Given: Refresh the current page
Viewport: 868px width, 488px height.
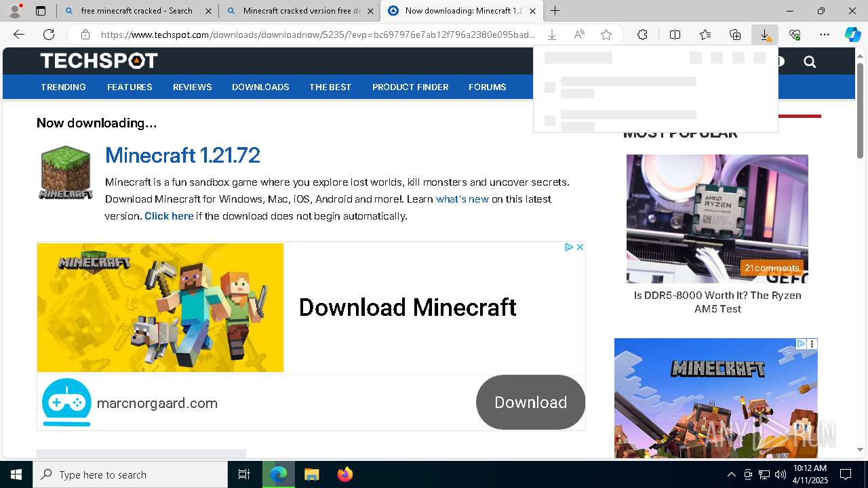Looking at the screenshot, I should (49, 35).
